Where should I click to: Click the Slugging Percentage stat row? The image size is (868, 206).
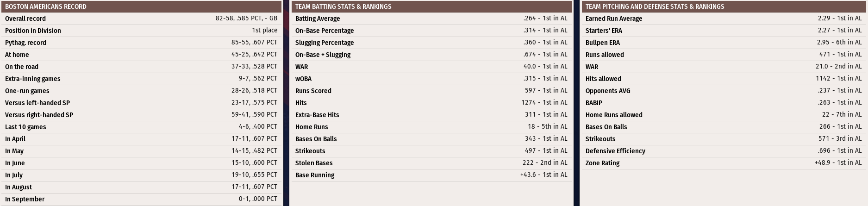(x=431, y=43)
